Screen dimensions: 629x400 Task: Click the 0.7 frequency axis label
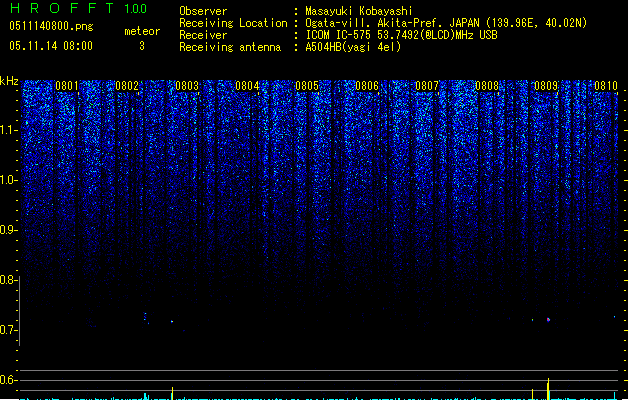tap(8, 330)
